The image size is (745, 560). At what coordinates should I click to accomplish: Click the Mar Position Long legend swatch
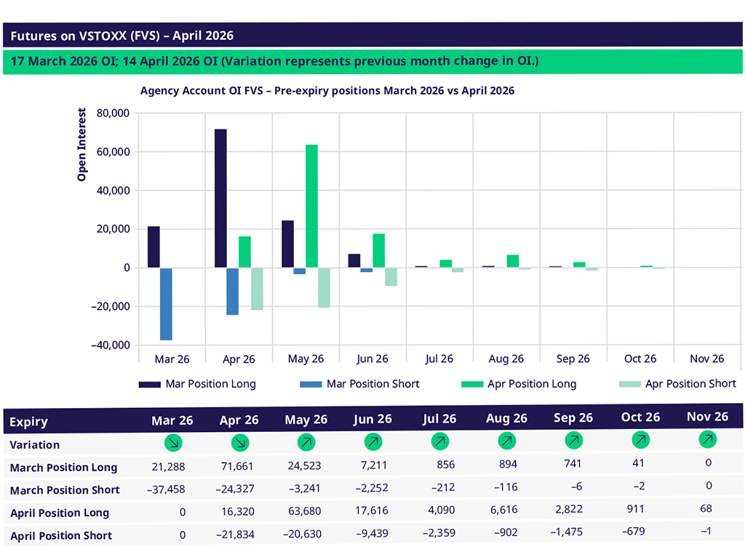149,384
